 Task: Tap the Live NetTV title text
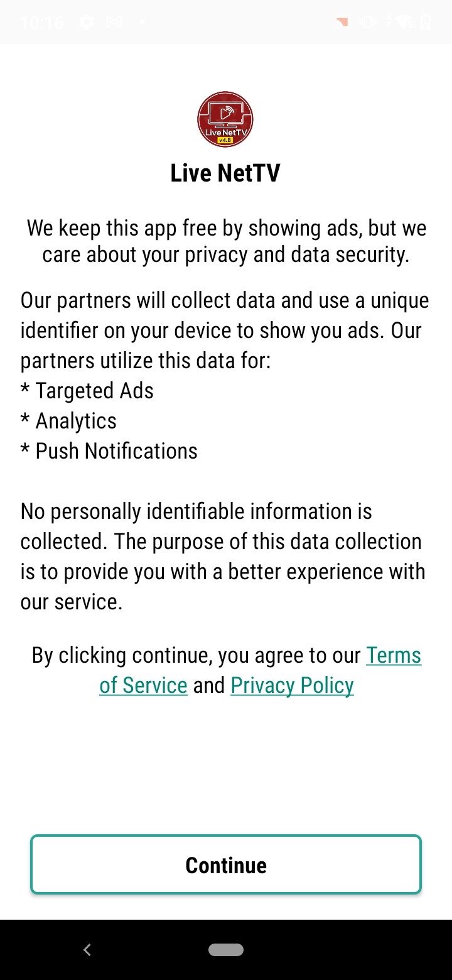click(x=225, y=173)
